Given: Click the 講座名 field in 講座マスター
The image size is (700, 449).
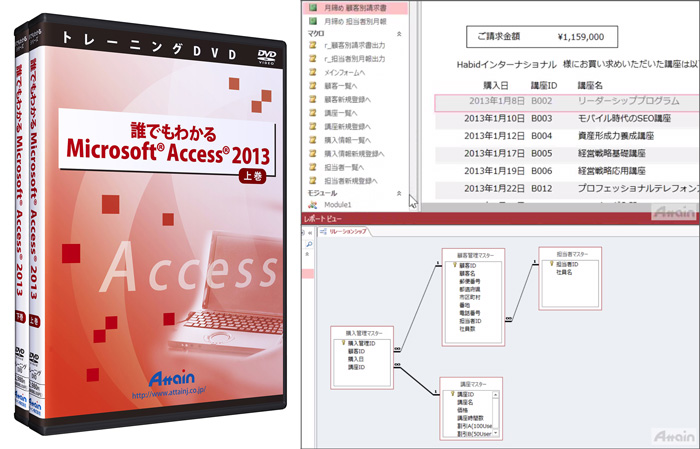Looking at the screenshot, I should [465, 402].
